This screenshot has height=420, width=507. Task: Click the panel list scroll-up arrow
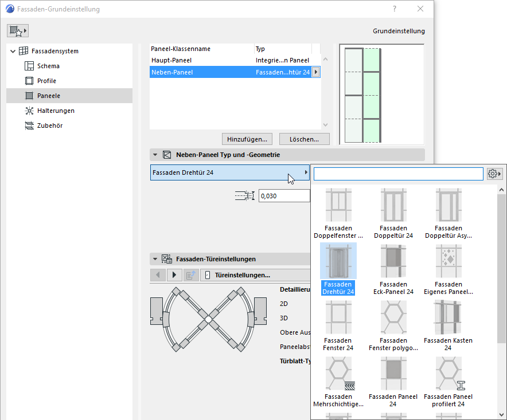click(326, 60)
